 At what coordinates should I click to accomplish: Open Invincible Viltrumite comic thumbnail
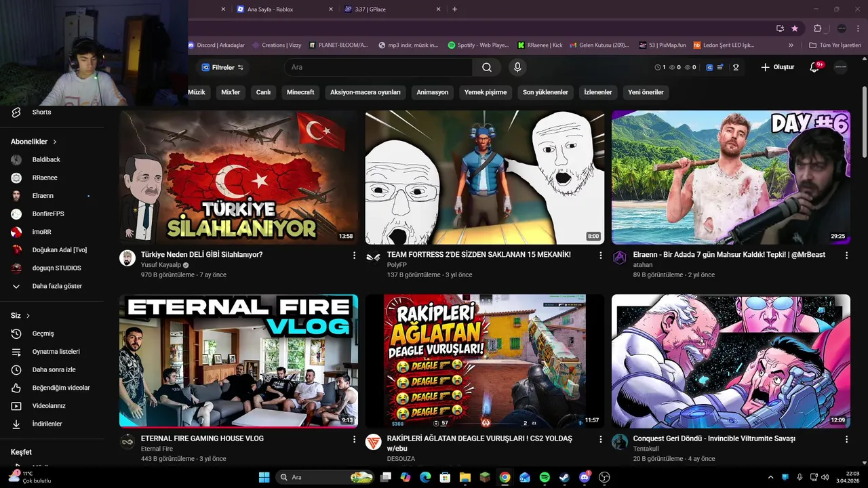tap(731, 361)
